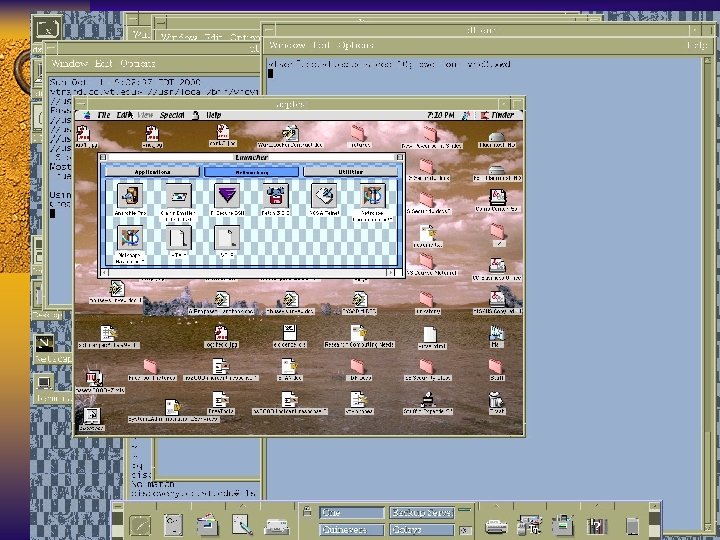Open the clock icon on CDE front panel

tap(140, 525)
